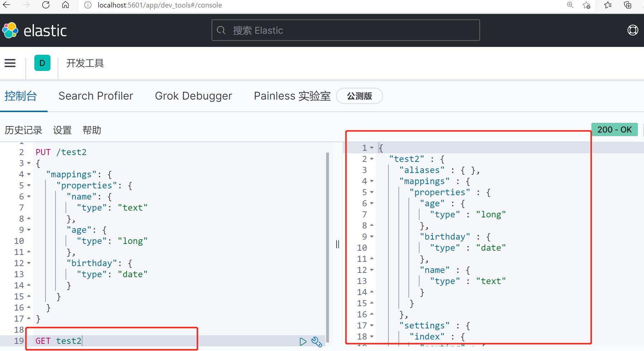Click the 开发工具 breadcrumb
Image resolution: width=644 pixels, height=351 pixels.
(x=85, y=63)
